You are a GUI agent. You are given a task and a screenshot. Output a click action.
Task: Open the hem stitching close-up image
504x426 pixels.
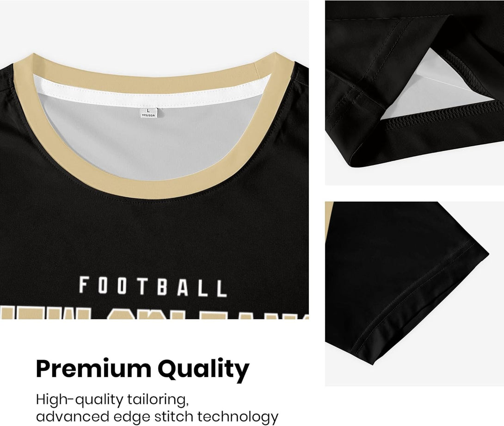click(414, 93)
